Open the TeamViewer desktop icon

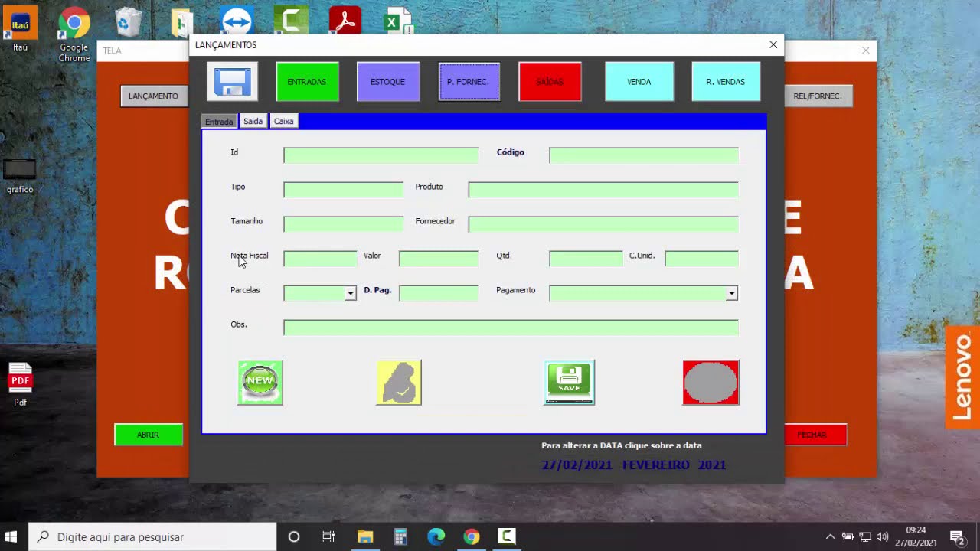(x=237, y=21)
